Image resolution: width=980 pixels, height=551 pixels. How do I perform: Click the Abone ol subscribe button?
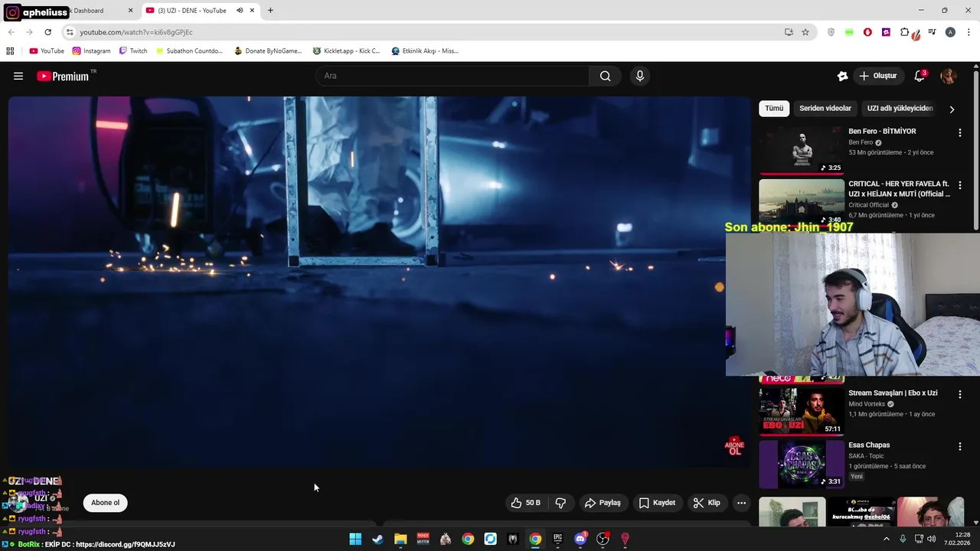point(106,503)
